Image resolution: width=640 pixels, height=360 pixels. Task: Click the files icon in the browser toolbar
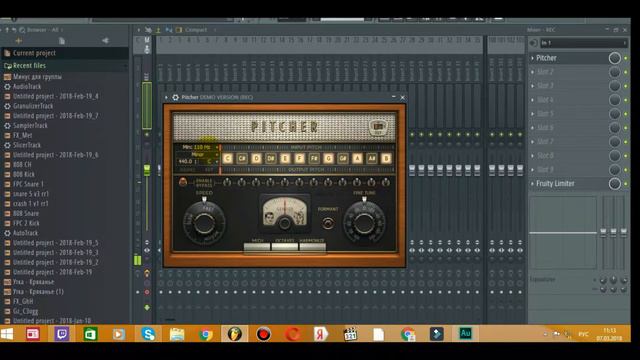pyautogui.click(x=62, y=41)
